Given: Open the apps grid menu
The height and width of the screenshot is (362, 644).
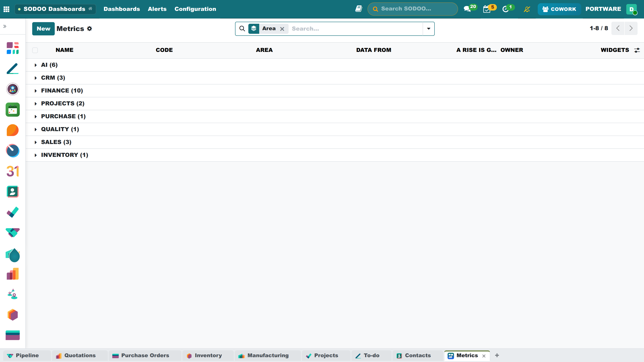Looking at the screenshot, I should (x=6, y=9).
